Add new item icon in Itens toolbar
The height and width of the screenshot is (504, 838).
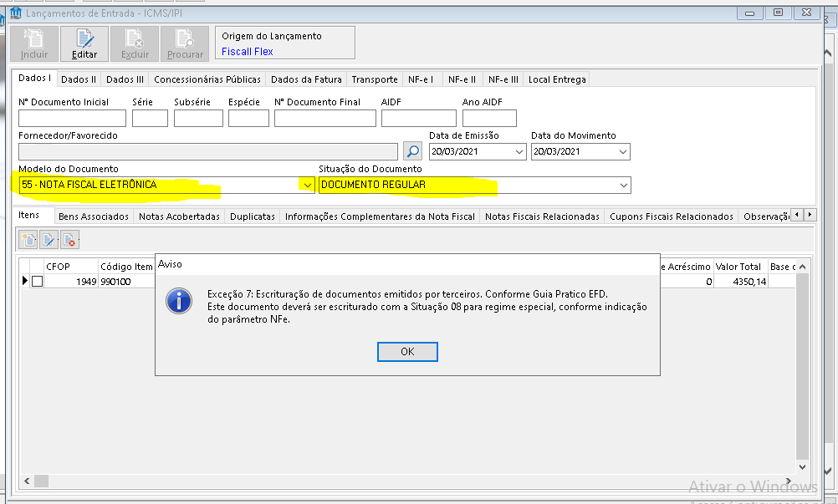pyautogui.click(x=28, y=240)
